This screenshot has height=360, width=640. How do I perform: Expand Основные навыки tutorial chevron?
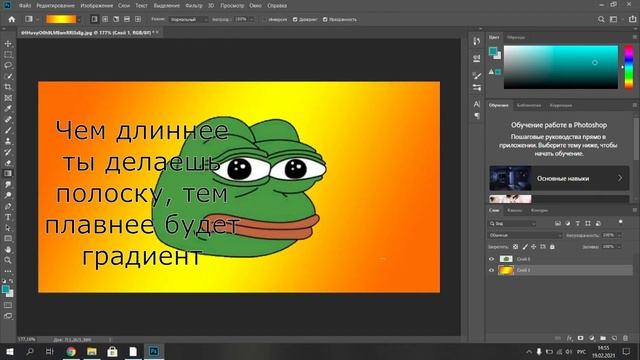tap(620, 178)
